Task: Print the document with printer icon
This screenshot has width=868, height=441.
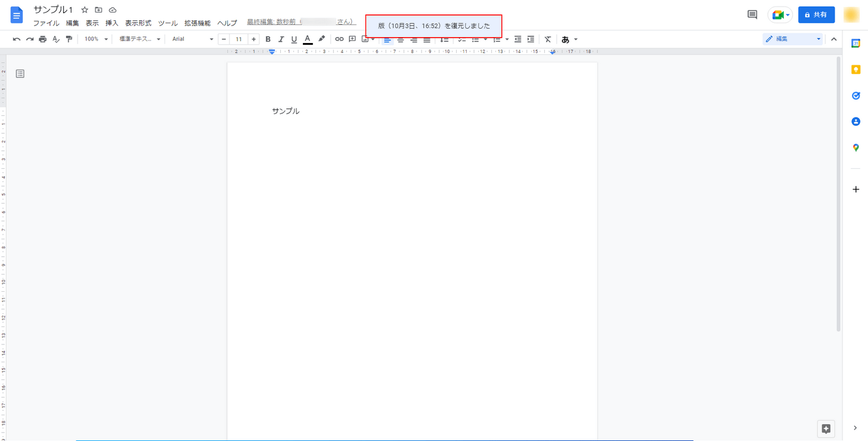Action: 43,39
